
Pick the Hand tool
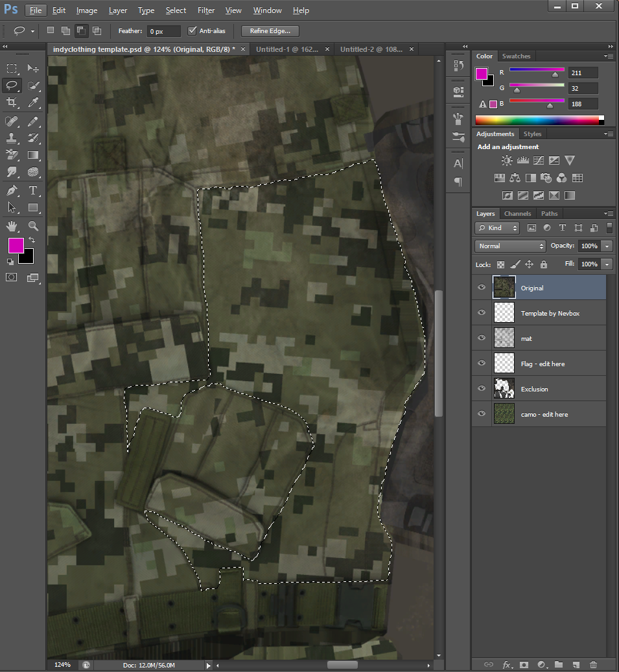12,226
